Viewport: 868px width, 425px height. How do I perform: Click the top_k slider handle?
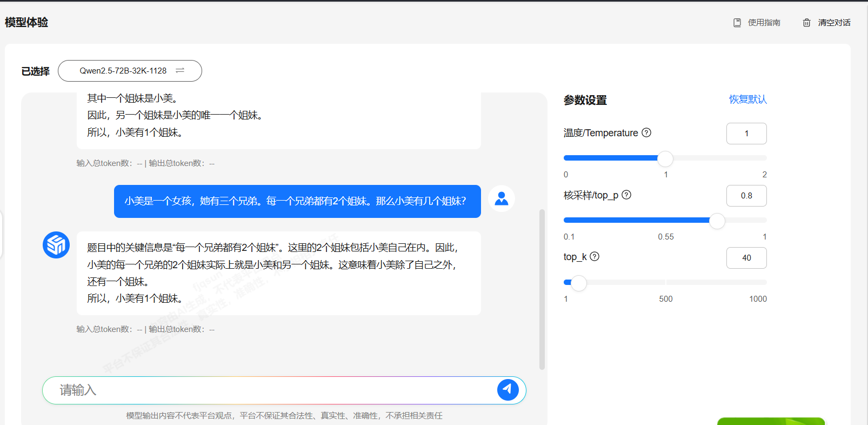point(579,283)
